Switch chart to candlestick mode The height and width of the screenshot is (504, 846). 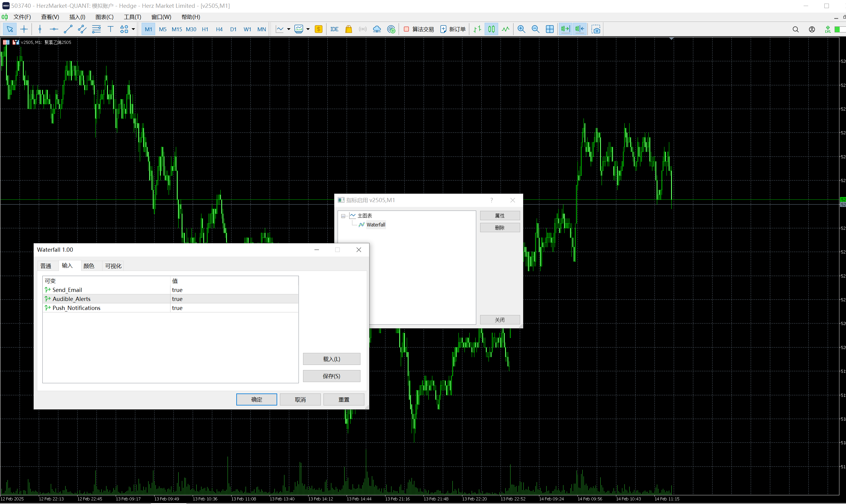491,29
